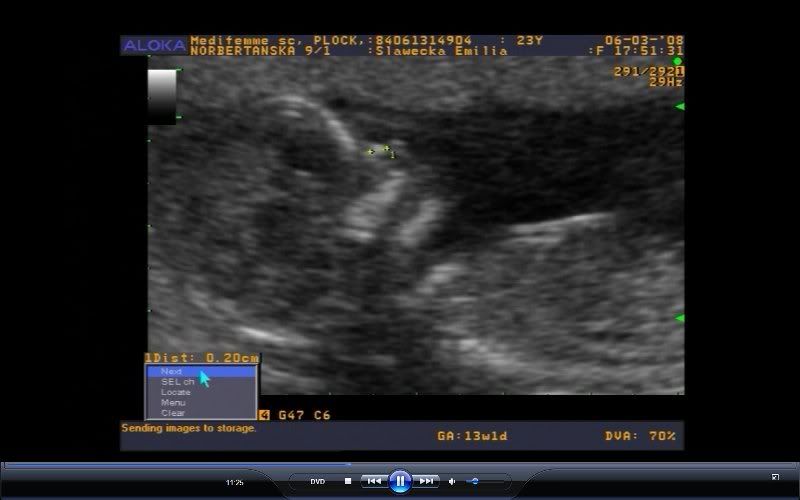Click the Sending images to storage message

tap(189, 428)
